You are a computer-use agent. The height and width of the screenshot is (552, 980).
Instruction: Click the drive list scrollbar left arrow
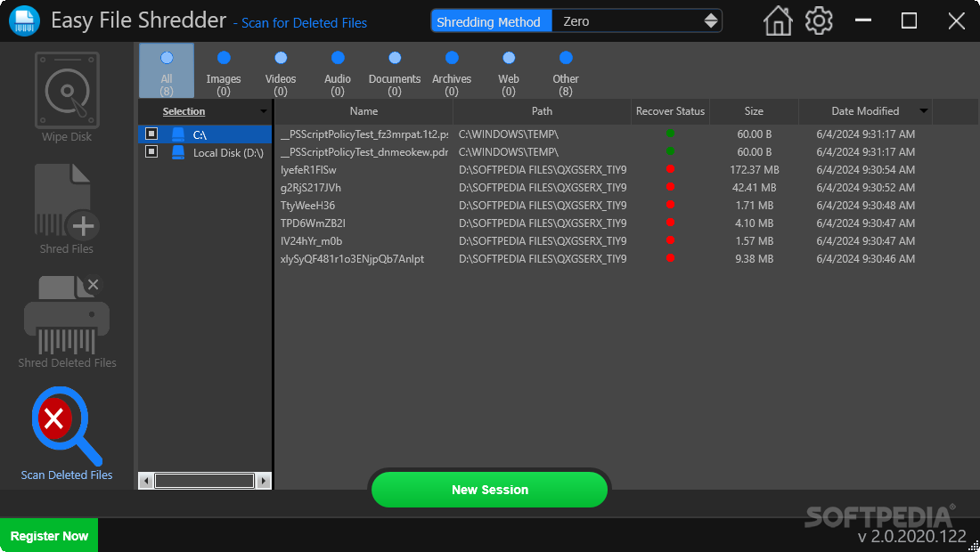click(x=145, y=481)
